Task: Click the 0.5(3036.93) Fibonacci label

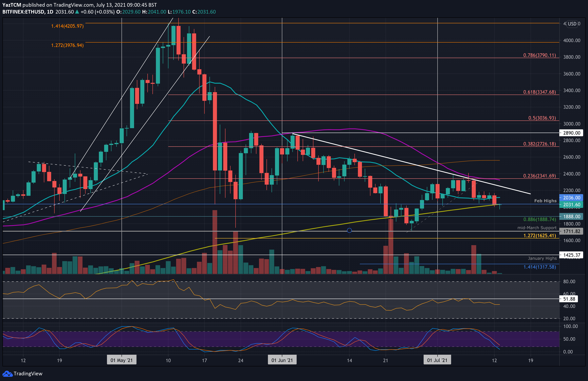Action: (x=542, y=118)
